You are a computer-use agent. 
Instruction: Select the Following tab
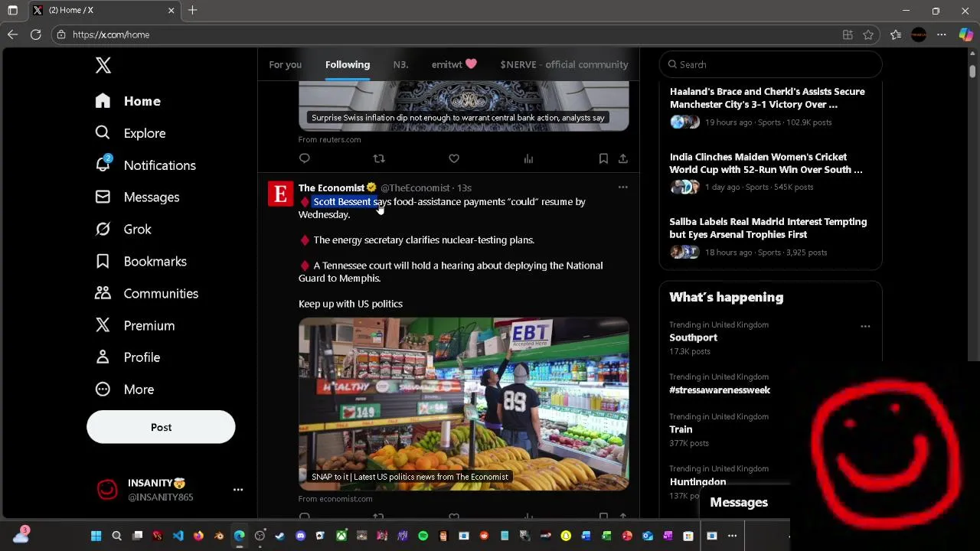tap(348, 64)
